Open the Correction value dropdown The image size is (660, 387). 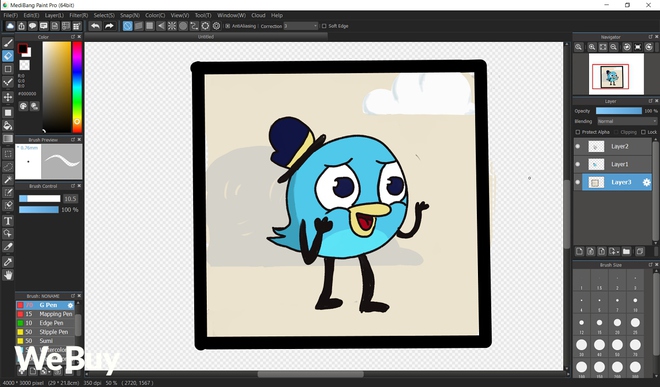pyautogui.click(x=301, y=26)
